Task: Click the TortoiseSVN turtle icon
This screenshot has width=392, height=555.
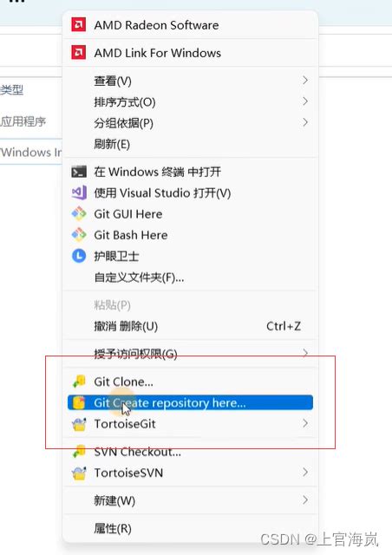Action: (x=79, y=473)
